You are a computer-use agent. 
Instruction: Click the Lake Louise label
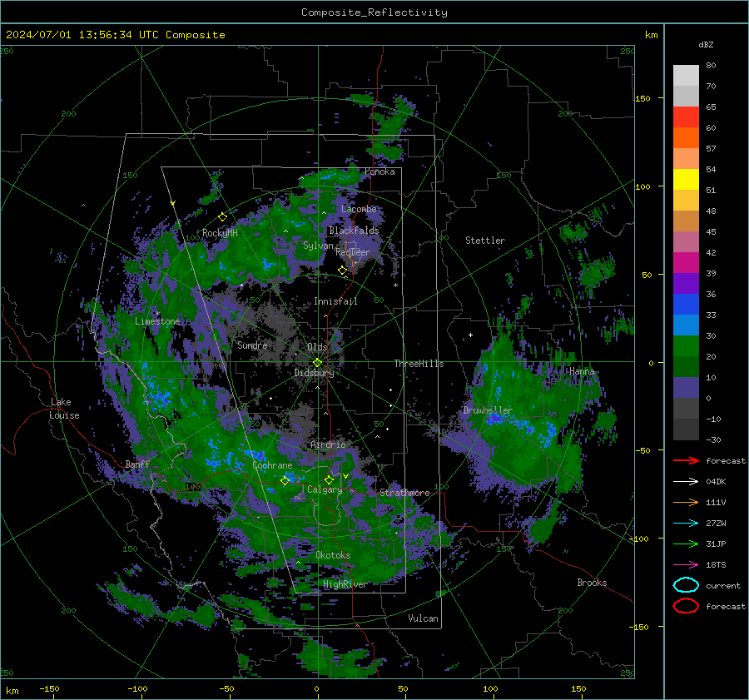point(64,409)
